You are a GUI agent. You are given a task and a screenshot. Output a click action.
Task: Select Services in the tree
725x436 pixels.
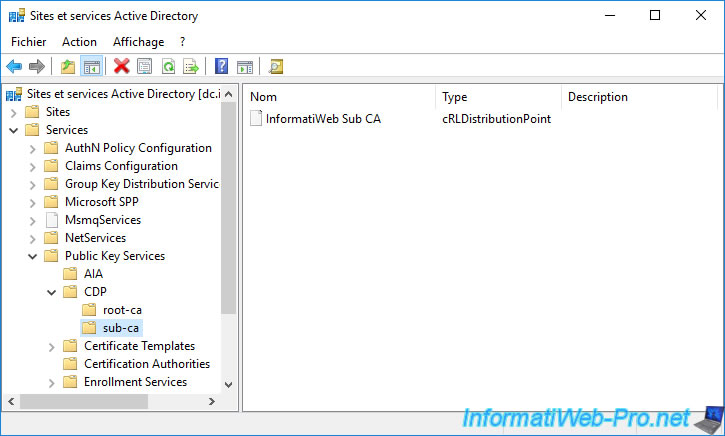[67, 130]
